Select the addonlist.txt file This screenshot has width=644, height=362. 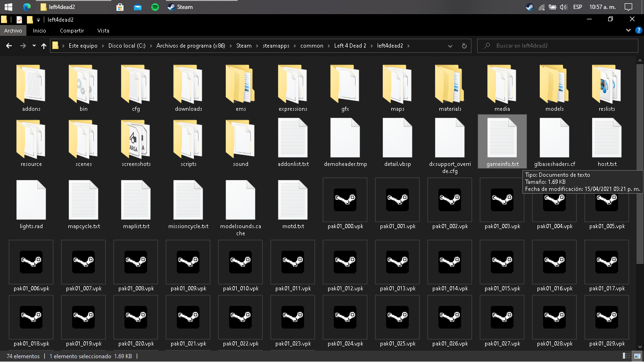[x=293, y=143]
